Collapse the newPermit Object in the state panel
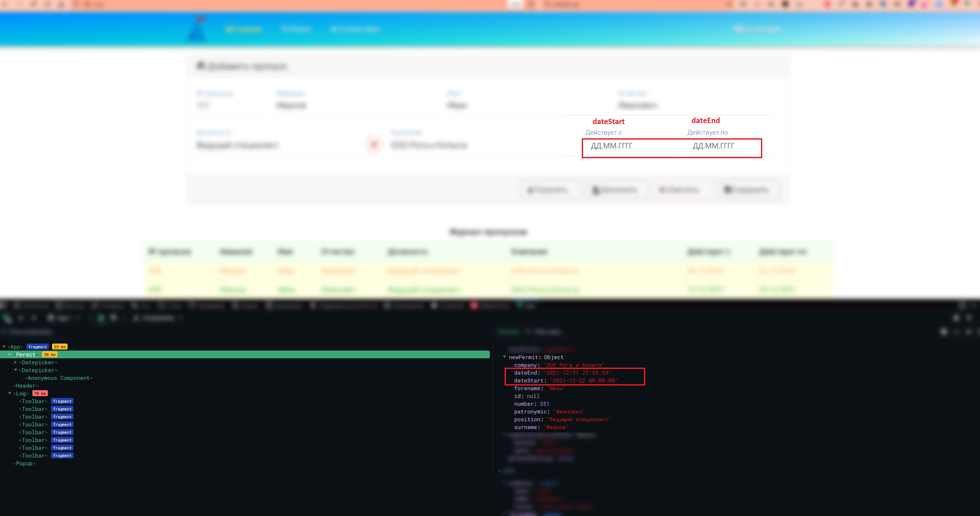 pos(505,357)
